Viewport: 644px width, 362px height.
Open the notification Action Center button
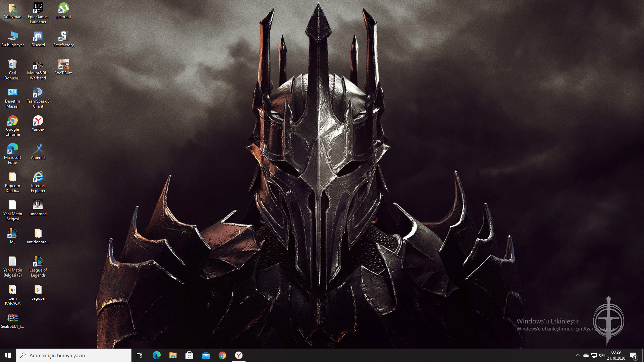coord(633,355)
